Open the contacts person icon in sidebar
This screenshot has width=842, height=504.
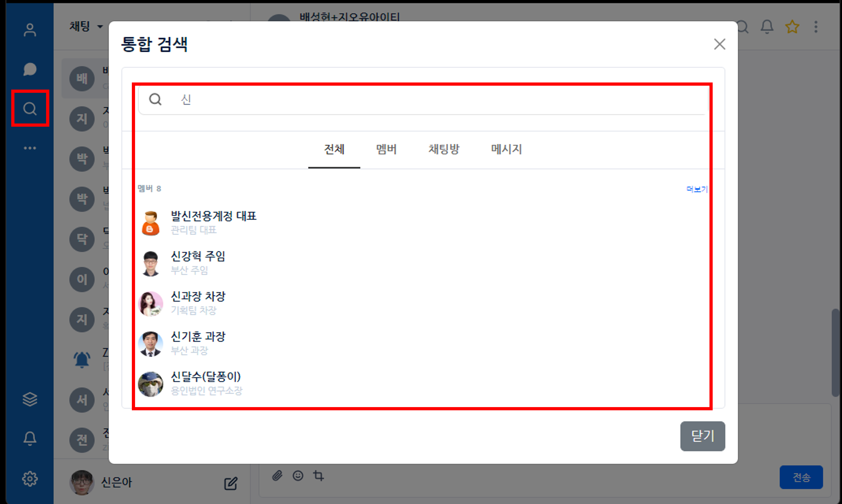coord(30,30)
